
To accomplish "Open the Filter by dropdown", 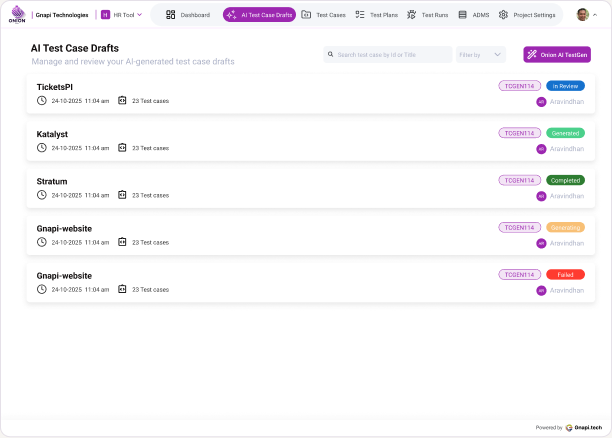I will pyautogui.click(x=481, y=55).
